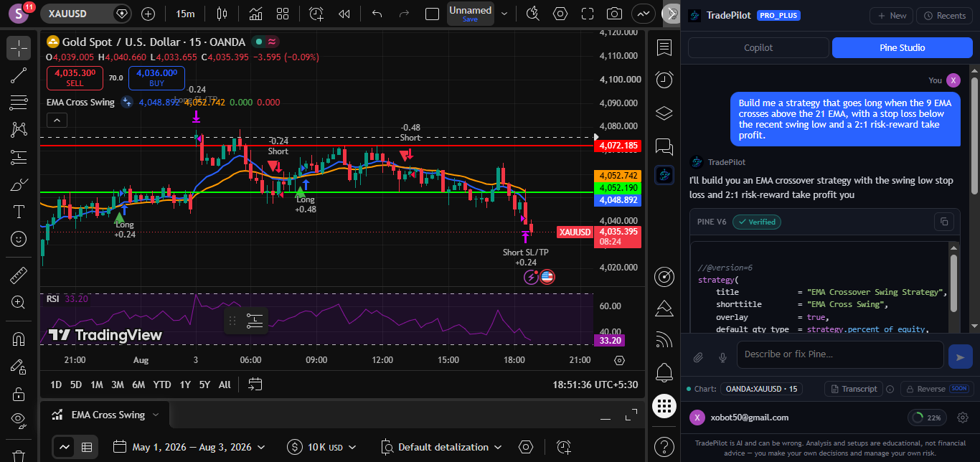Open chats panel in sidebar

pyautogui.click(x=664, y=147)
